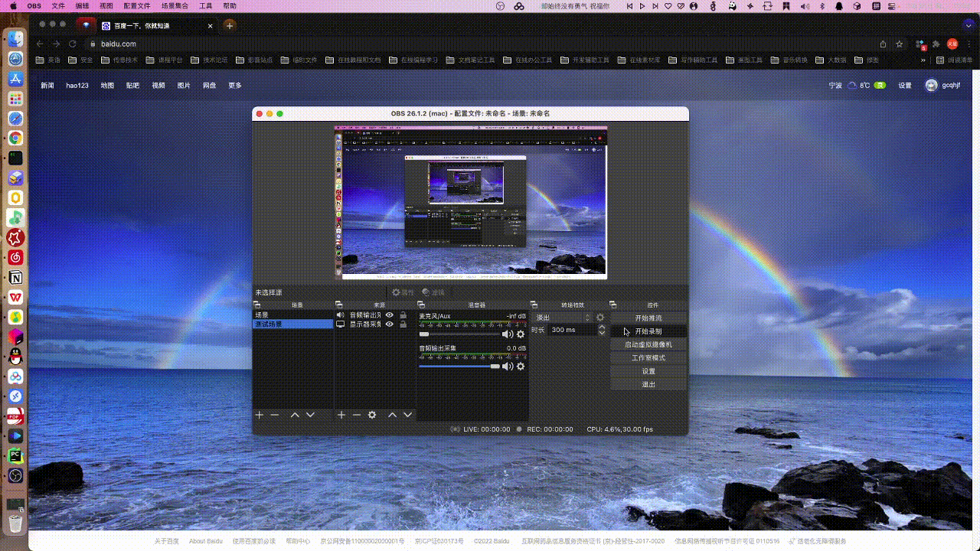Screen dimensions: 980x551
Task: Move the selected scene up in the list
Action: (x=295, y=415)
